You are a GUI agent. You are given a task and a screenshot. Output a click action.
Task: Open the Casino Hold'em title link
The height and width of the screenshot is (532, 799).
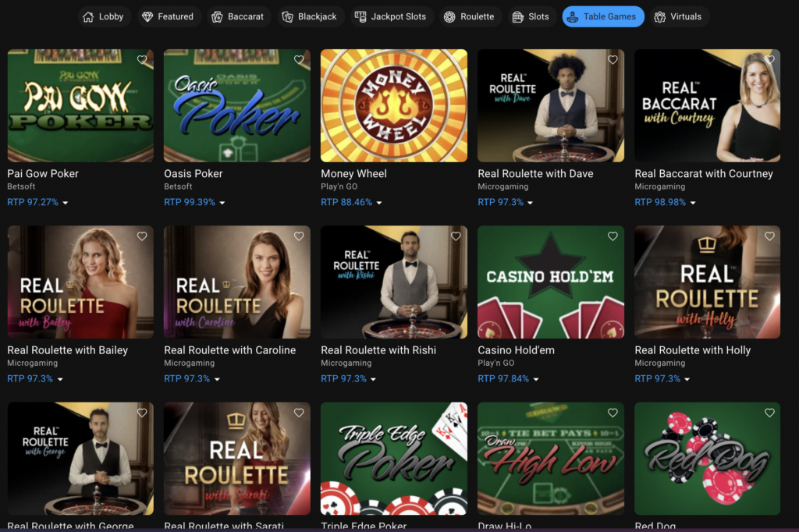(x=517, y=350)
